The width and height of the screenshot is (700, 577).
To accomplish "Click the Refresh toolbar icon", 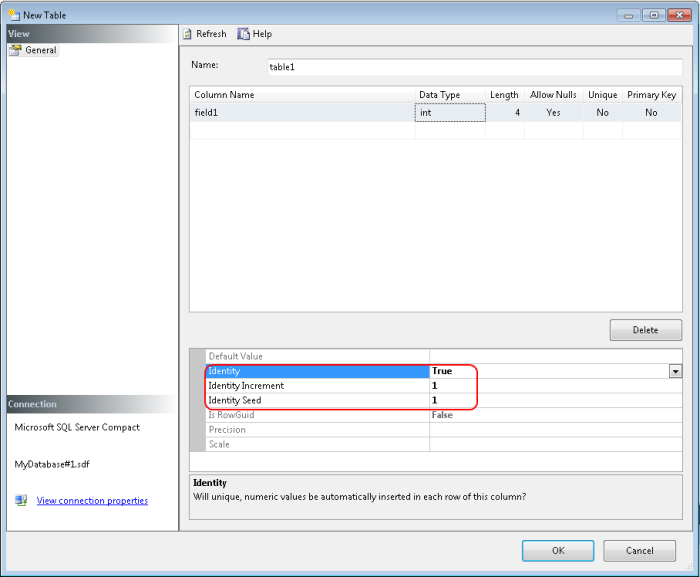I will point(188,34).
